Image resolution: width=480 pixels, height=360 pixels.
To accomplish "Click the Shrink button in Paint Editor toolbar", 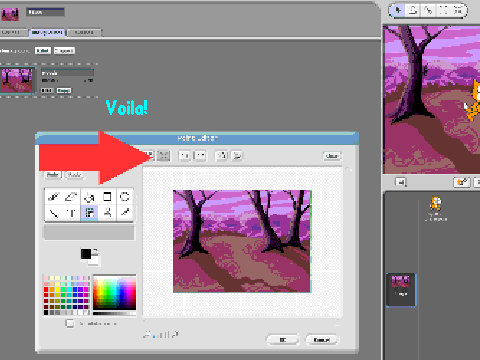I will (163, 156).
